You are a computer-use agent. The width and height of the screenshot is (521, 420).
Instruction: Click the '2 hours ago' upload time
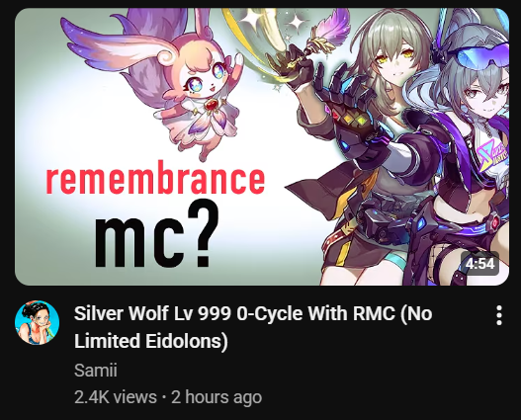pos(217,397)
